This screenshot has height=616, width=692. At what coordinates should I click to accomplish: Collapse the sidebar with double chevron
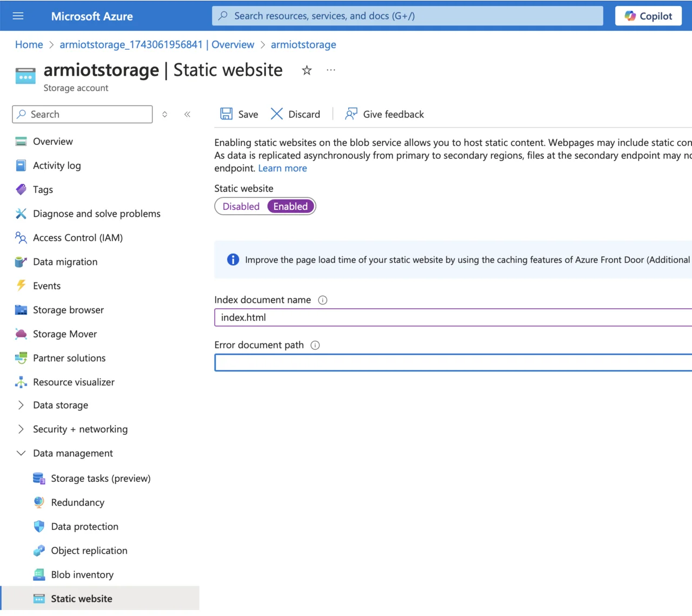click(x=187, y=114)
